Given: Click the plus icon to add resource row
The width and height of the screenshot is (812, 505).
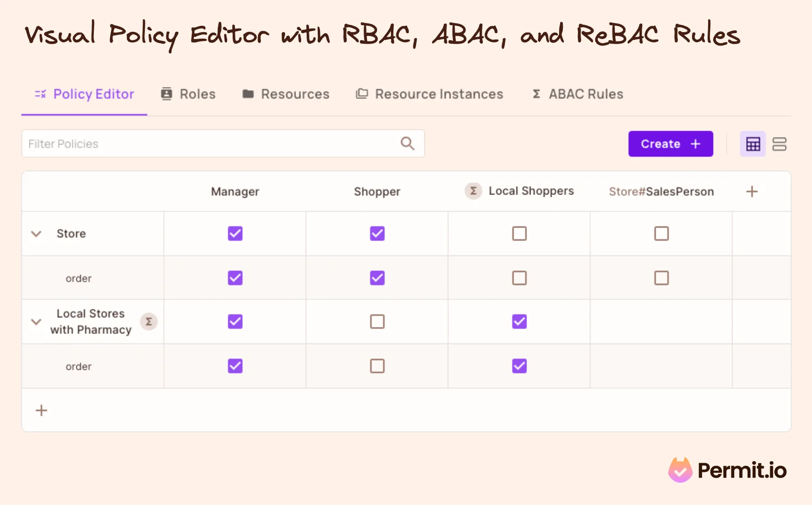Looking at the screenshot, I should click(x=41, y=410).
